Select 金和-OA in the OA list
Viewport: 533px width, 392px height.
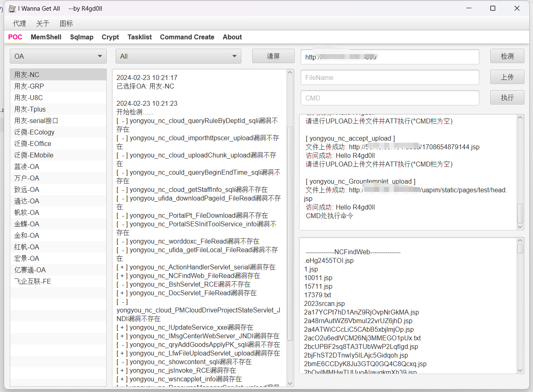pos(58,235)
